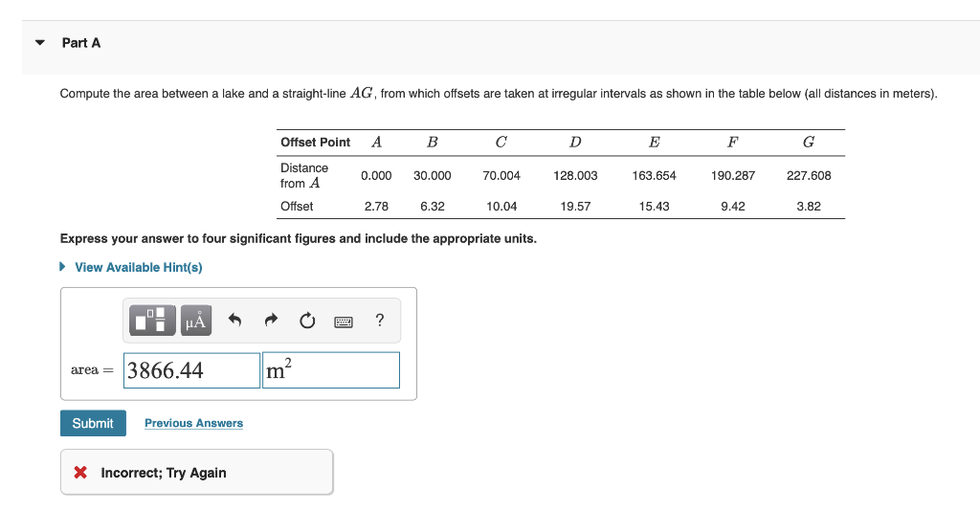This screenshot has height=511, width=980.
Task: Click the distance value 0.000
Action: coord(376,175)
